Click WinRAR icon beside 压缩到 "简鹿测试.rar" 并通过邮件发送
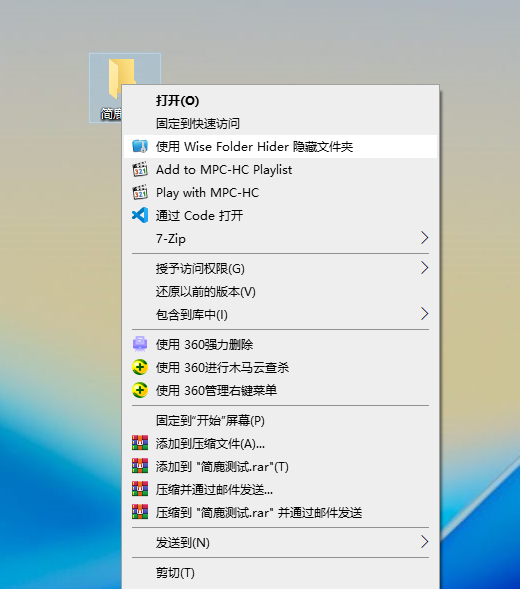Image resolution: width=520 pixels, height=589 pixels. pos(140,512)
